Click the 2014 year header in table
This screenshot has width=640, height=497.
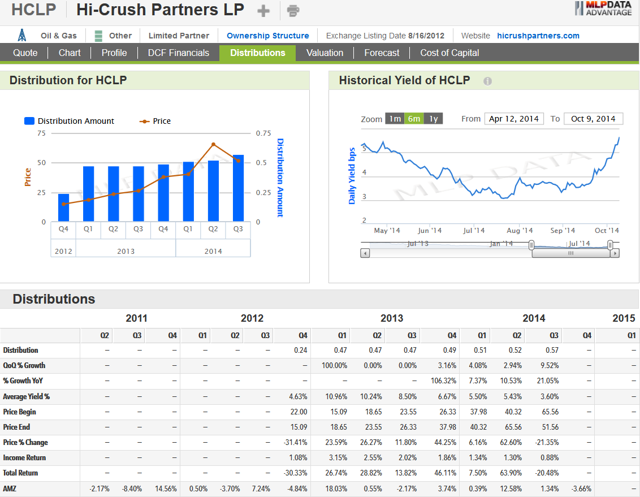pyautogui.click(x=534, y=318)
